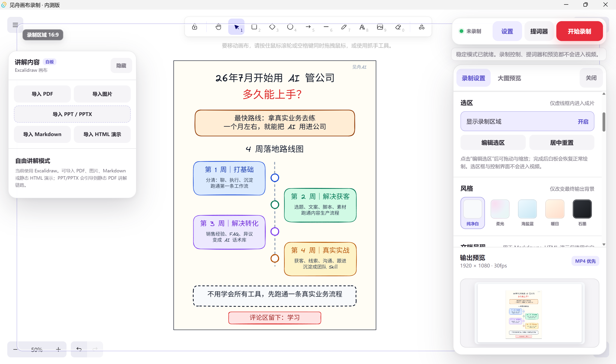Open the 设置 panel tab

507,31
